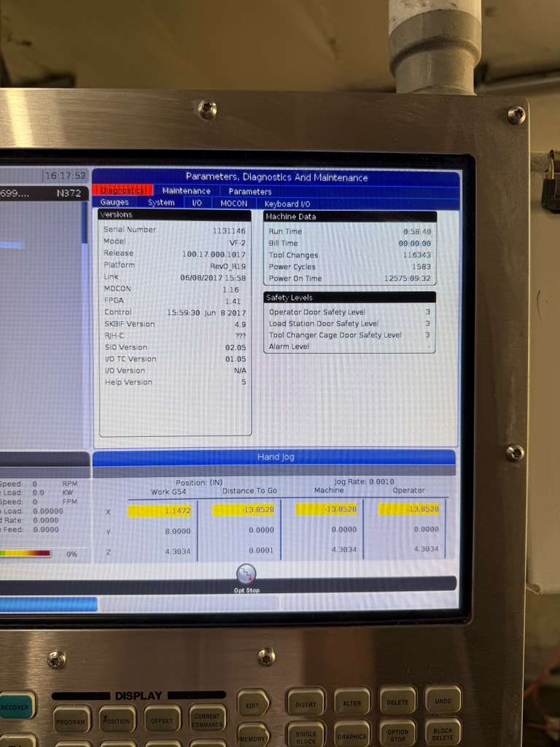Click the Tool Changer Cage Door Safety Level row
This screenshot has width=560, height=747.
tap(349, 335)
